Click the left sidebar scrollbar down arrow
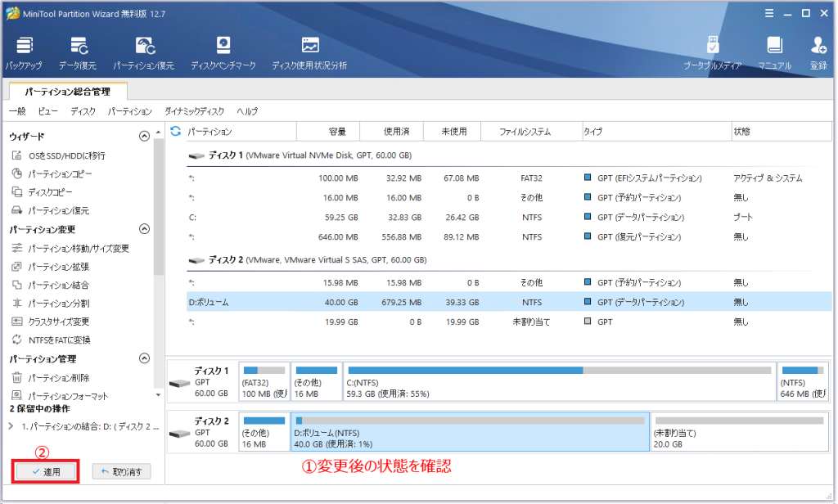Screen dimensions: 838x504 158,395
